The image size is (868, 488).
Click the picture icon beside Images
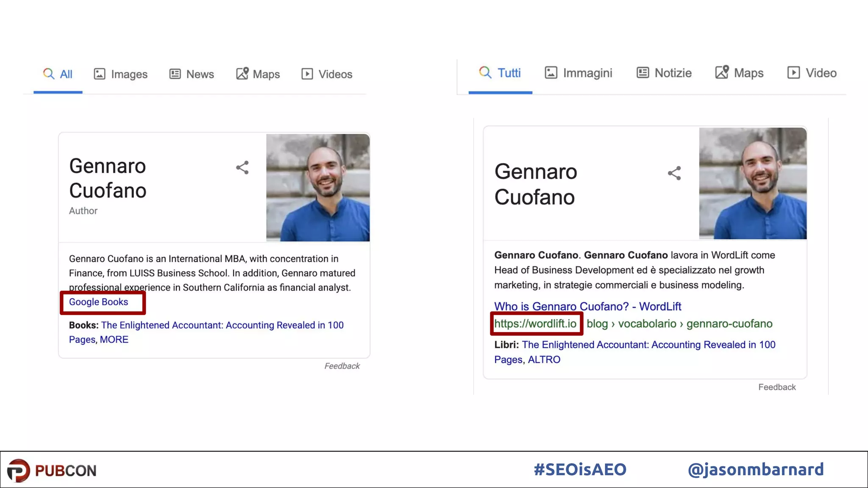(100, 74)
